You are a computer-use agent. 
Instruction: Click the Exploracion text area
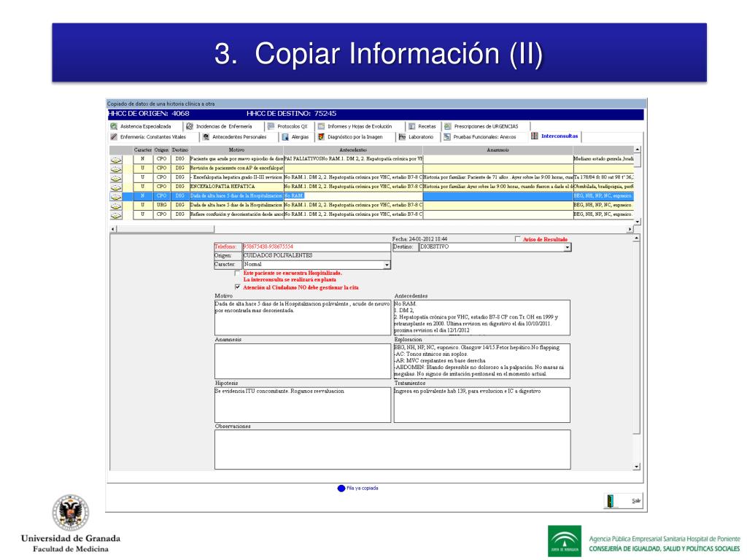pos(481,362)
